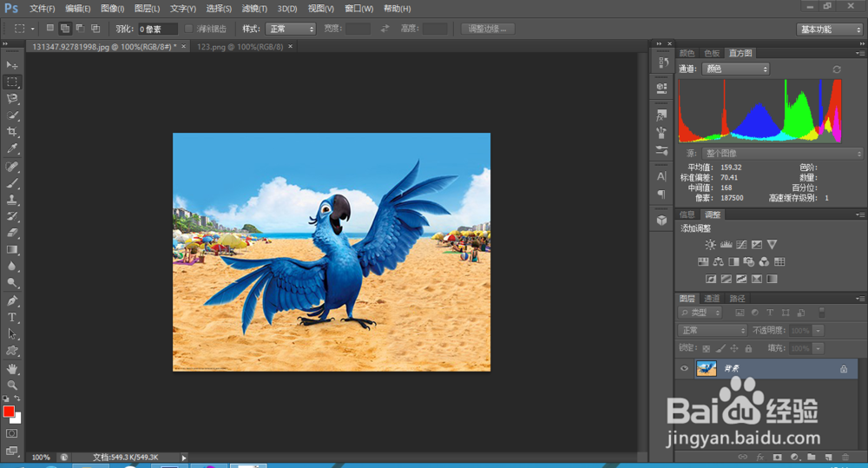Click the add layer mask button
This screenshot has width=868, height=468.
(777, 457)
